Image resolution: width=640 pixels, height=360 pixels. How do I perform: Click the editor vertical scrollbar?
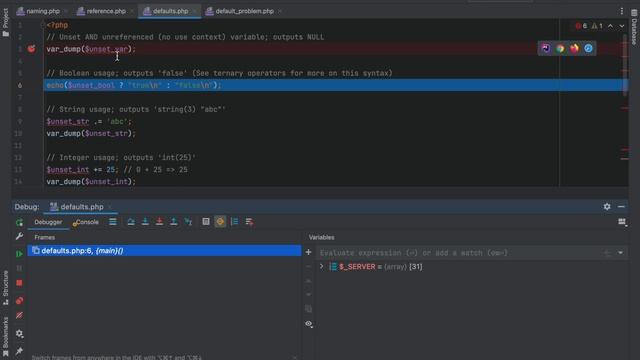(x=625, y=65)
